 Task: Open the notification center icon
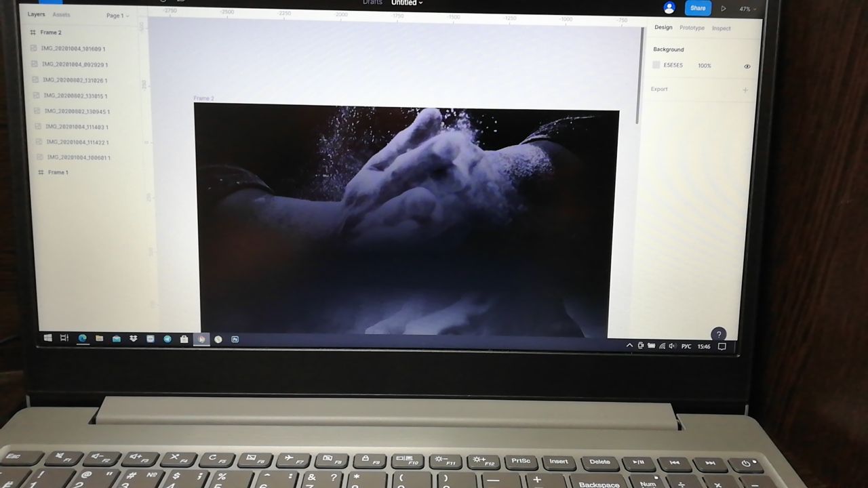pos(722,346)
